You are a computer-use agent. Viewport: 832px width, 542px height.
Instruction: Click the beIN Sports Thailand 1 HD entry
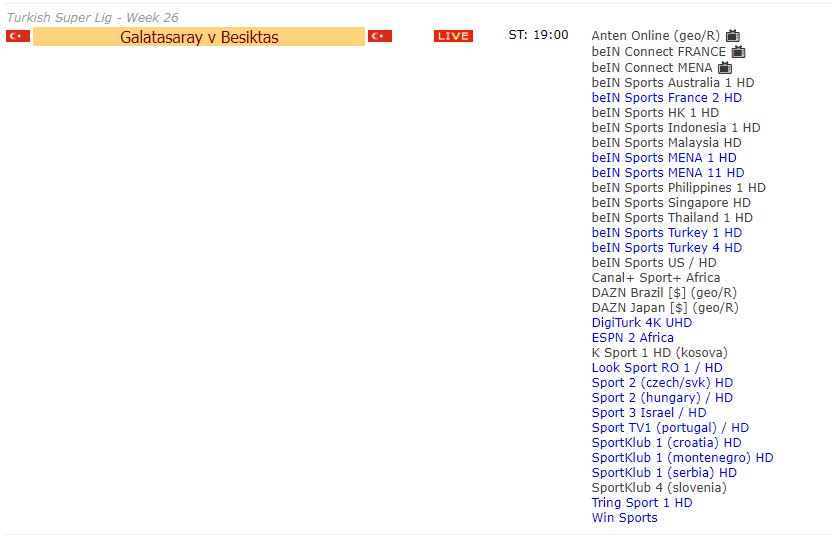[672, 218]
